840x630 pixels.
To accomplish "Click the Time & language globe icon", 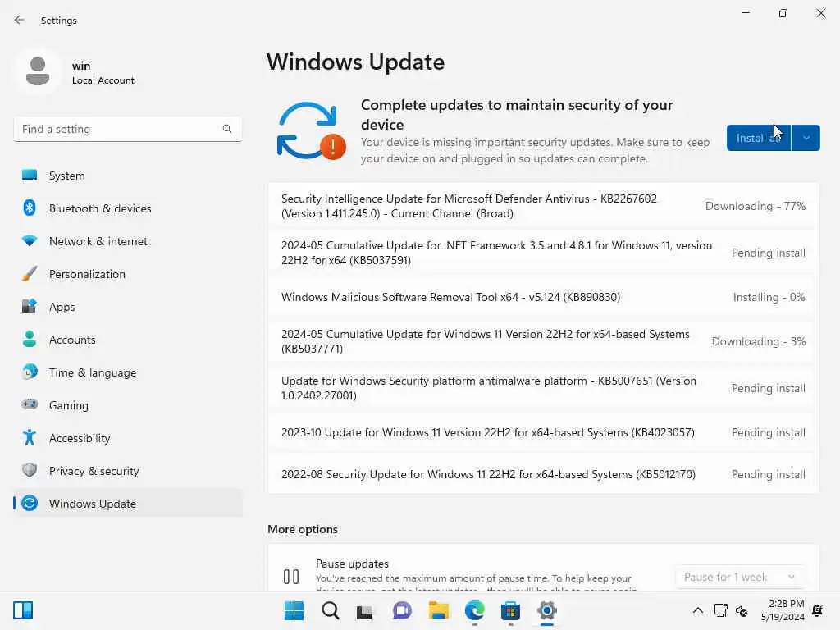I will [x=30, y=372].
